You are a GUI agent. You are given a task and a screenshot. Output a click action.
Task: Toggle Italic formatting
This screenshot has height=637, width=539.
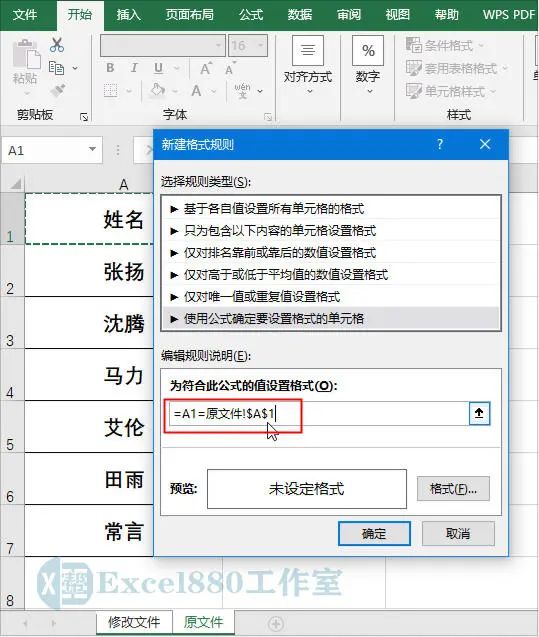(x=134, y=68)
